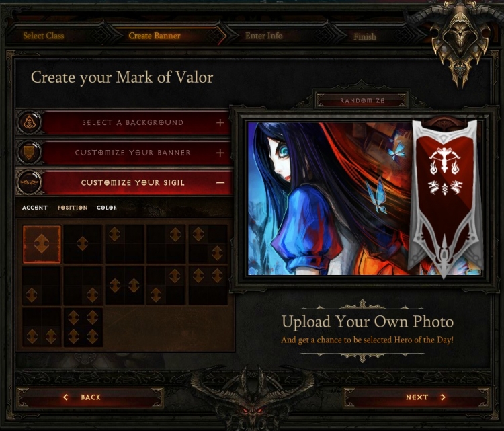Collapse Customize Your Sigil minus sign
This screenshot has height=431, width=504.
pos(220,182)
